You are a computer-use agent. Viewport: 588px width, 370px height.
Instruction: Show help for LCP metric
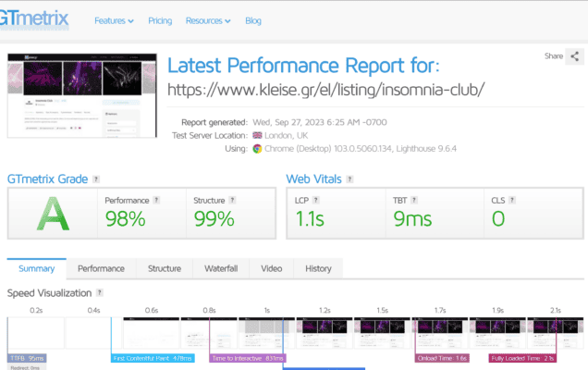pyautogui.click(x=316, y=200)
